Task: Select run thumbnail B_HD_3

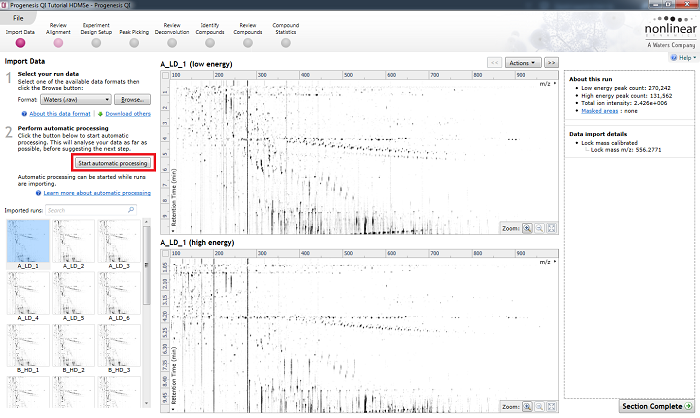Action: 119,349
